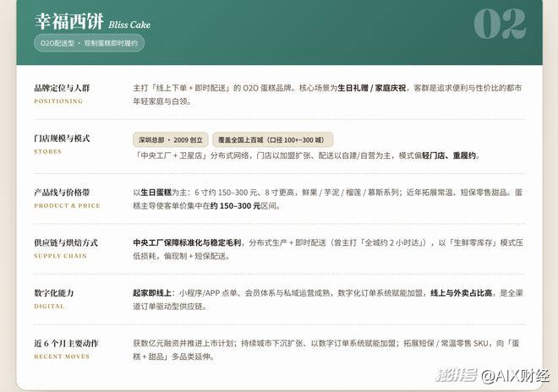Viewport: 558px width, 392px height.
Task: Click the 获数亿元融资并推进上市计划 sentence
Action: (183, 344)
